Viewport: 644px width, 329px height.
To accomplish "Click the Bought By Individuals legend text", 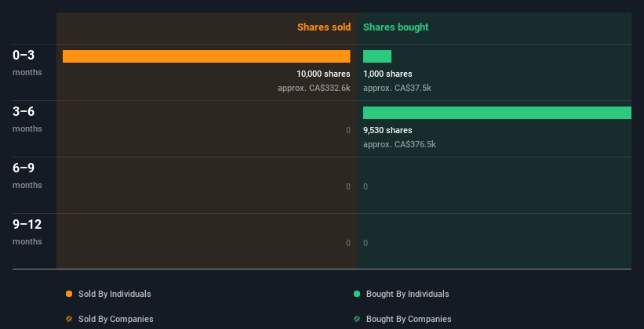I will pos(407,294).
